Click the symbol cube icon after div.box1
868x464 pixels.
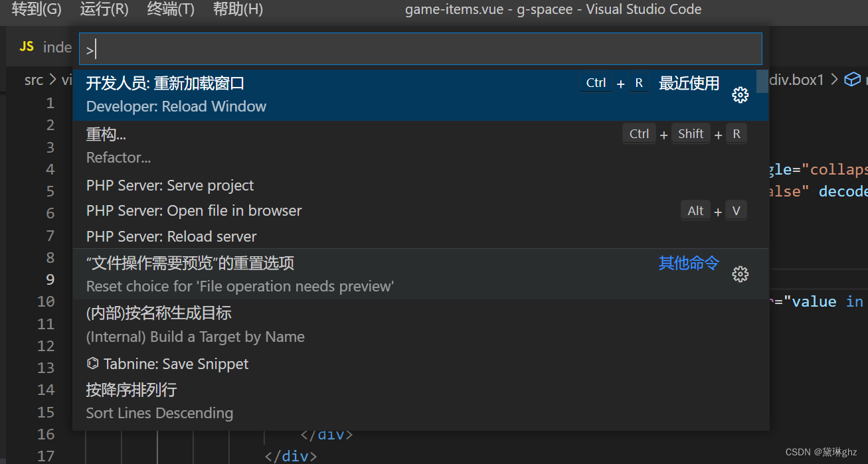852,79
